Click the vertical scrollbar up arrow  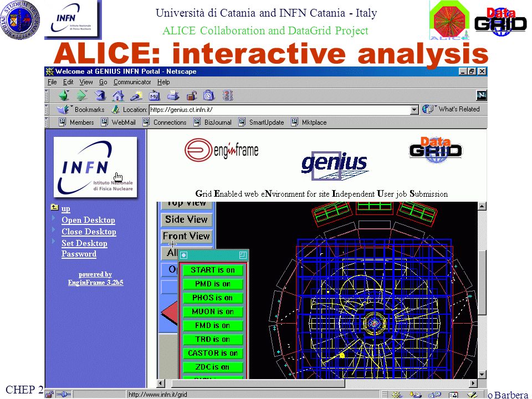point(482,206)
